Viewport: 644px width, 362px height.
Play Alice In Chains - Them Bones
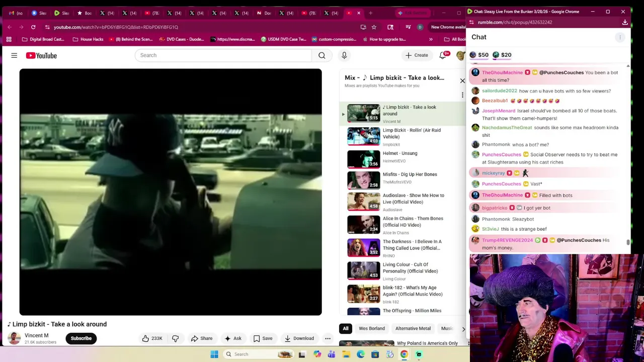tap(403, 225)
